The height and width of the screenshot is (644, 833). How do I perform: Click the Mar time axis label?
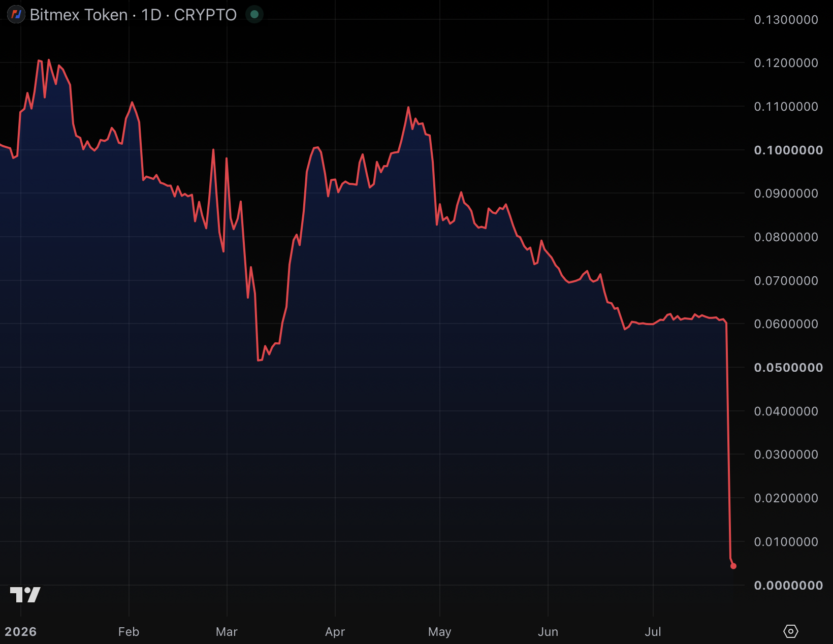coord(227,632)
